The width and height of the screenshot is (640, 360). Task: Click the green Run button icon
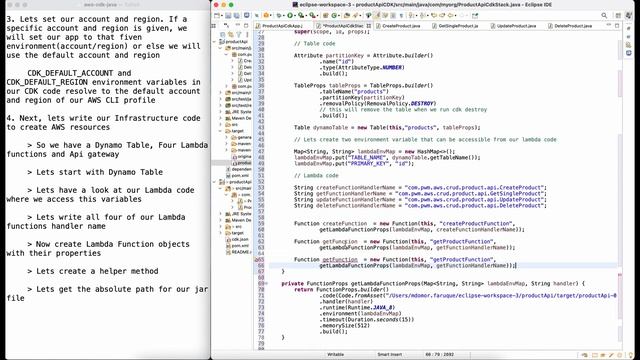click(x=290, y=16)
